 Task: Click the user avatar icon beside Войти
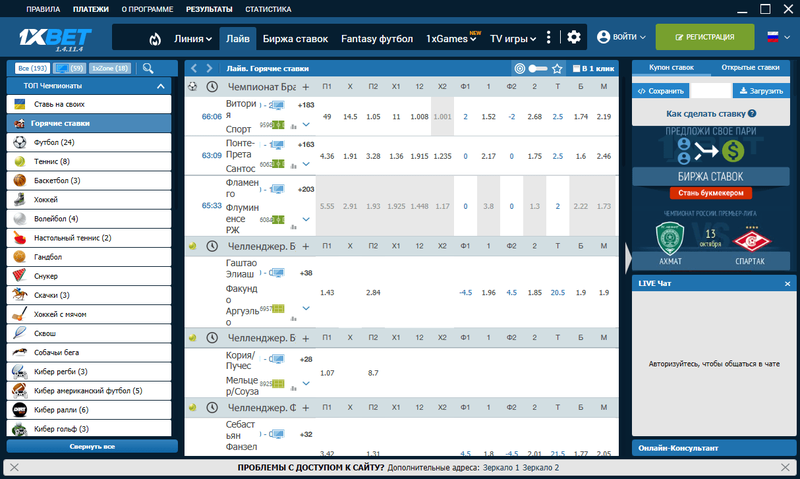coord(604,37)
